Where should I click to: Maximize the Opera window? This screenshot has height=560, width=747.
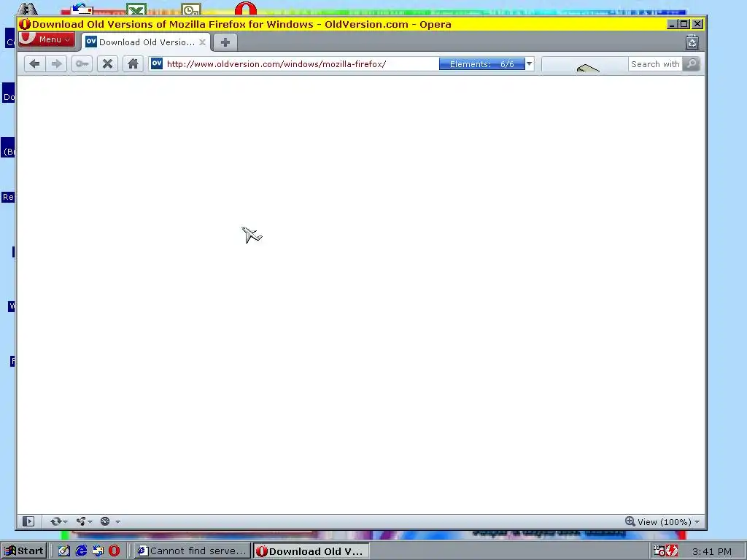click(684, 24)
